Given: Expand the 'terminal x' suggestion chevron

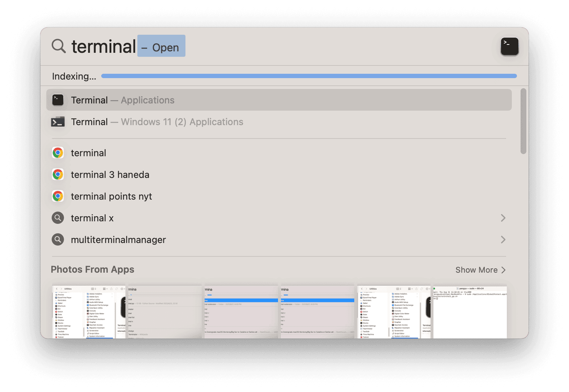Looking at the screenshot, I should (503, 218).
